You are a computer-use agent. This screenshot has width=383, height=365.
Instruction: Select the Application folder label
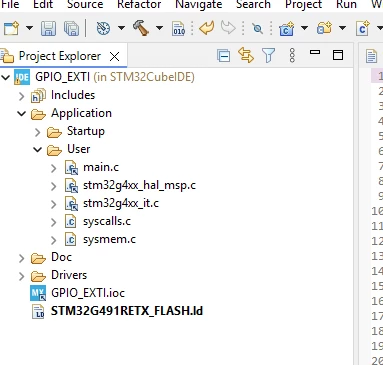(x=81, y=113)
